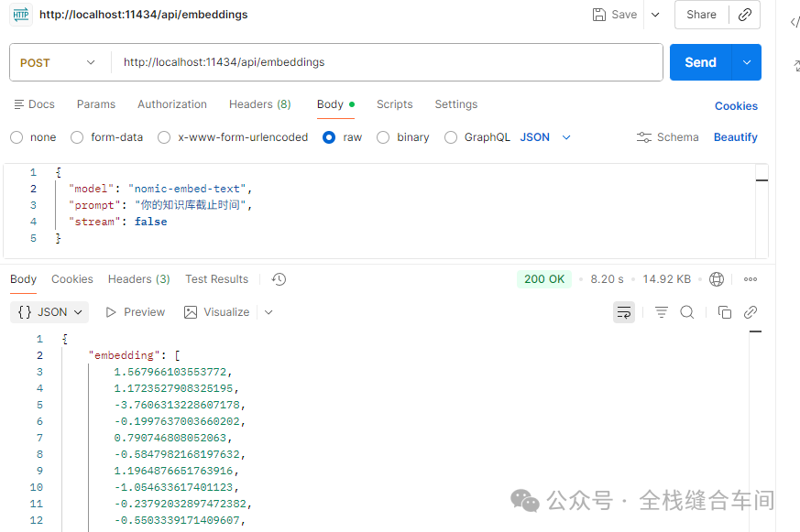The height and width of the screenshot is (532, 800).
Task: Open response history clock icon
Action: 279,279
